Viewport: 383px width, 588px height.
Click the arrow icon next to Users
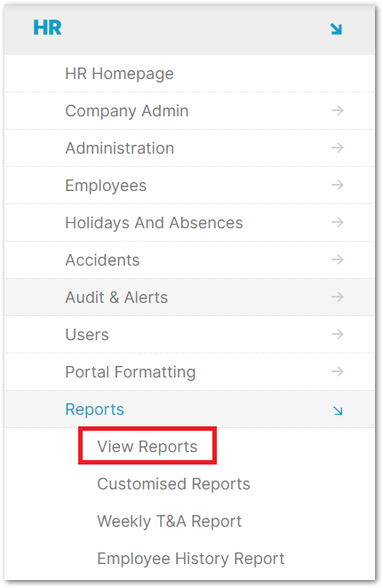point(337,334)
